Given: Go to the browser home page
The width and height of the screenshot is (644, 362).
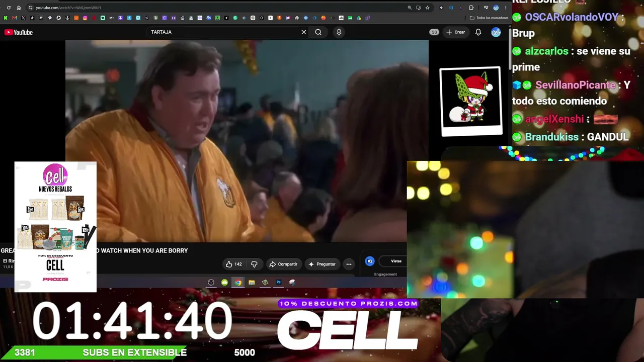Looking at the screenshot, I should pos(19,8).
